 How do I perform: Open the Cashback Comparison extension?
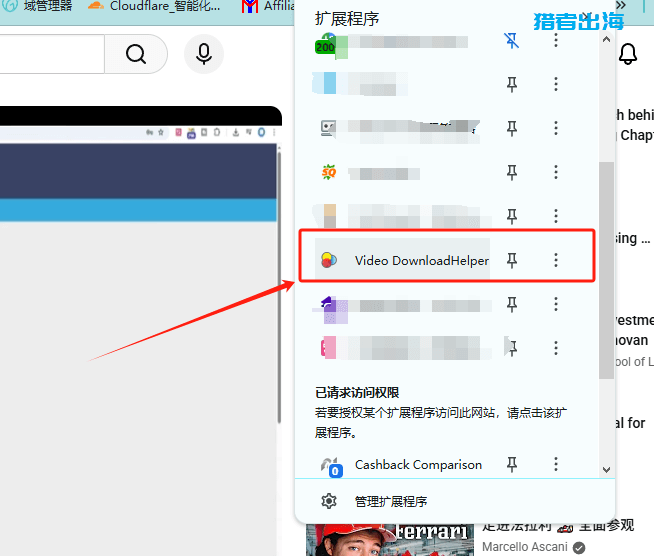click(x=418, y=464)
